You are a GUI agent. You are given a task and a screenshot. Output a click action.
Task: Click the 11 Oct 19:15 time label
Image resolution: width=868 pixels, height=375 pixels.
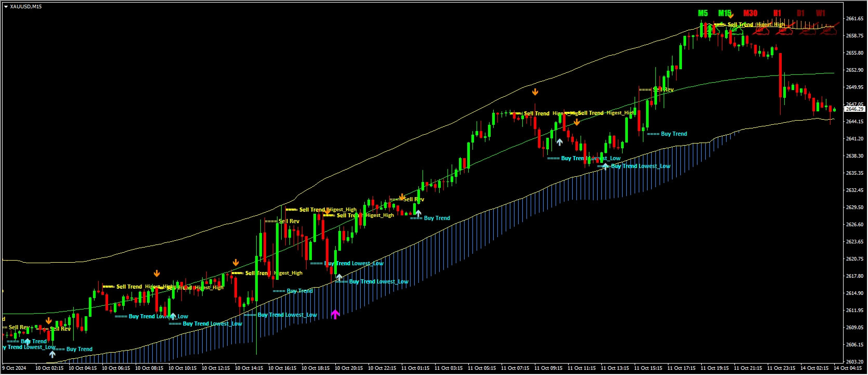pyautogui.click(x=715, y=369)
